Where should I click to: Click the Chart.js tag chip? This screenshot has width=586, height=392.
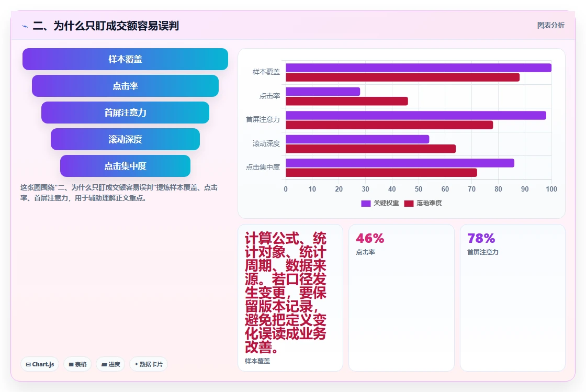tap(40, 364)
